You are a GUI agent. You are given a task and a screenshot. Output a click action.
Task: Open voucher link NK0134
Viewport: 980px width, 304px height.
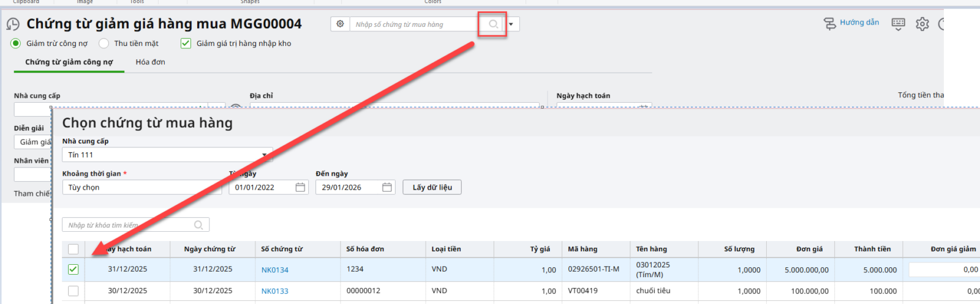(274, 270)
